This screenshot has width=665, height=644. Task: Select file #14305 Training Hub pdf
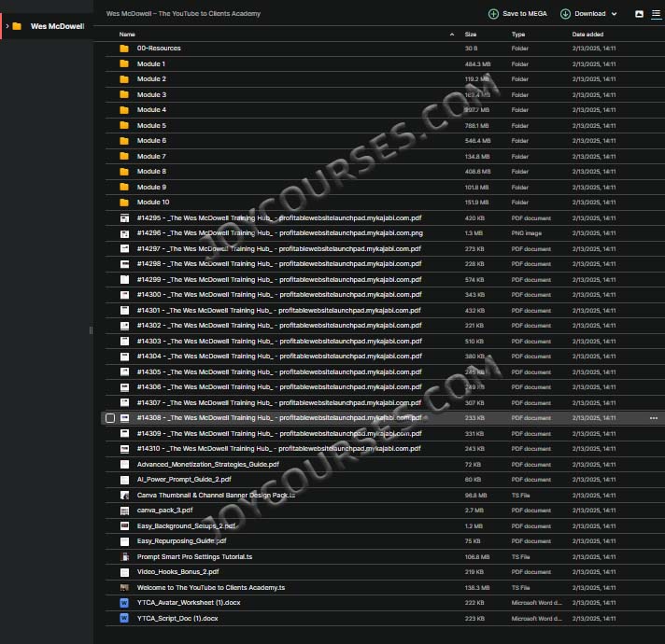pos(279,372)
